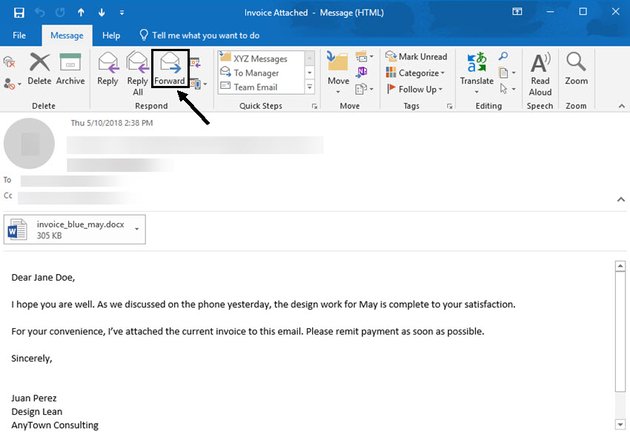Switch to the Help tab
The width and height of the screenshot is (630, 434).
point(111,35)
